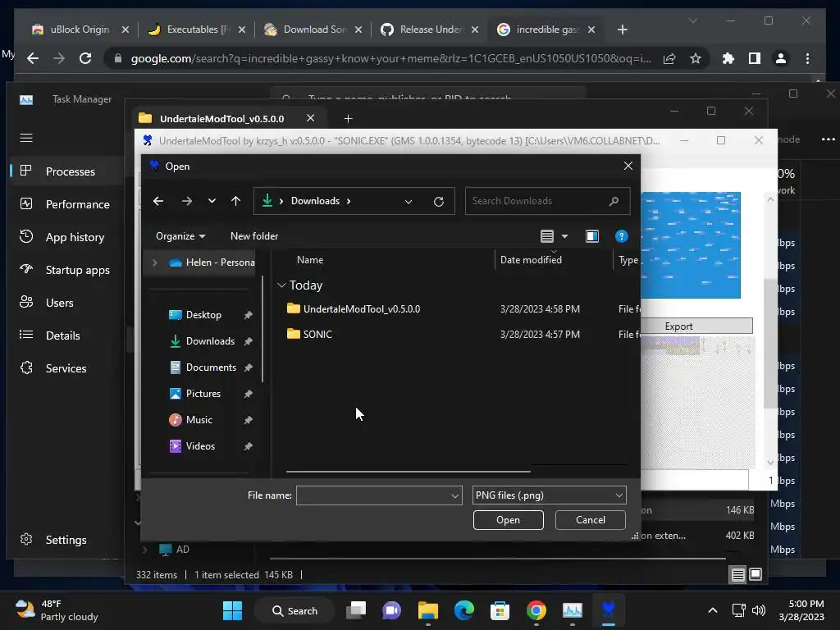The image size is (840, 630).
Task: Share this page icon in Chrome
Action: (x=669, y=58)
